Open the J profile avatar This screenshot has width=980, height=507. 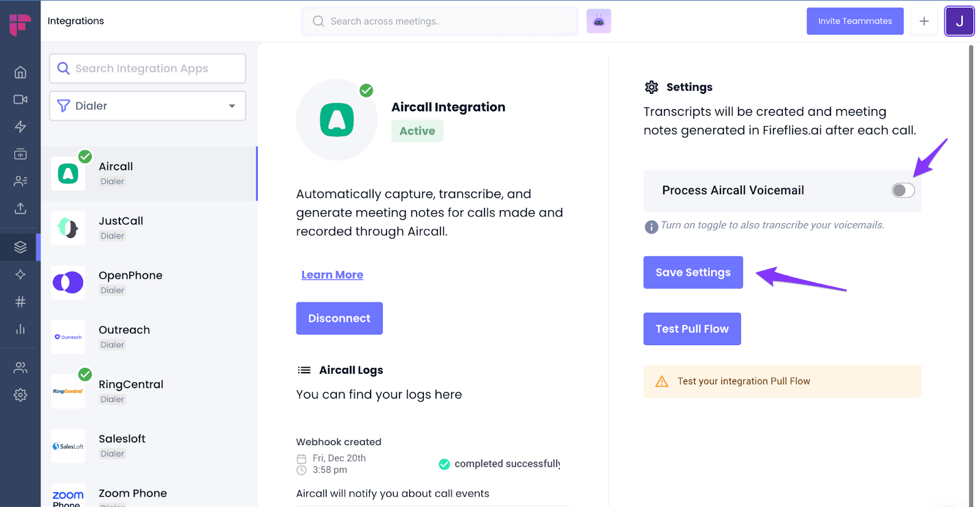pyautogui.click(x=959, y=21)
